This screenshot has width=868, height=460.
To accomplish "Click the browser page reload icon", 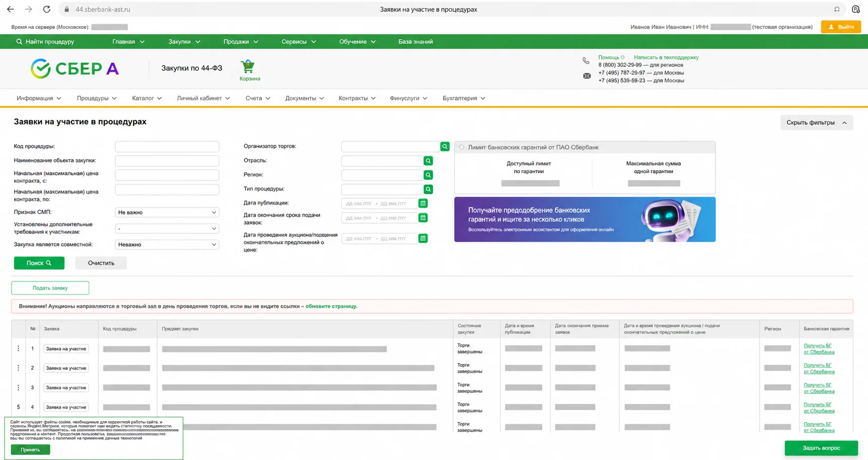I will click(x=46, y=9).
